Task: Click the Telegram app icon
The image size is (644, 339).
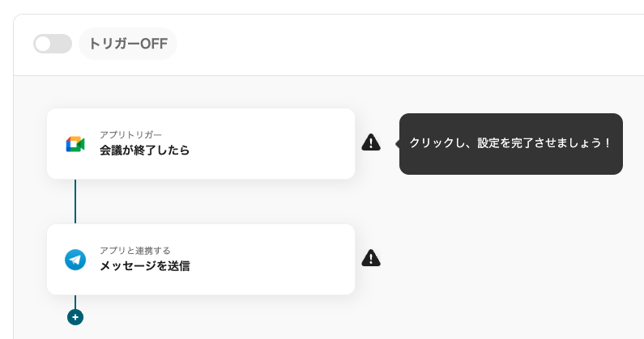Action: (x=75, y=260)
